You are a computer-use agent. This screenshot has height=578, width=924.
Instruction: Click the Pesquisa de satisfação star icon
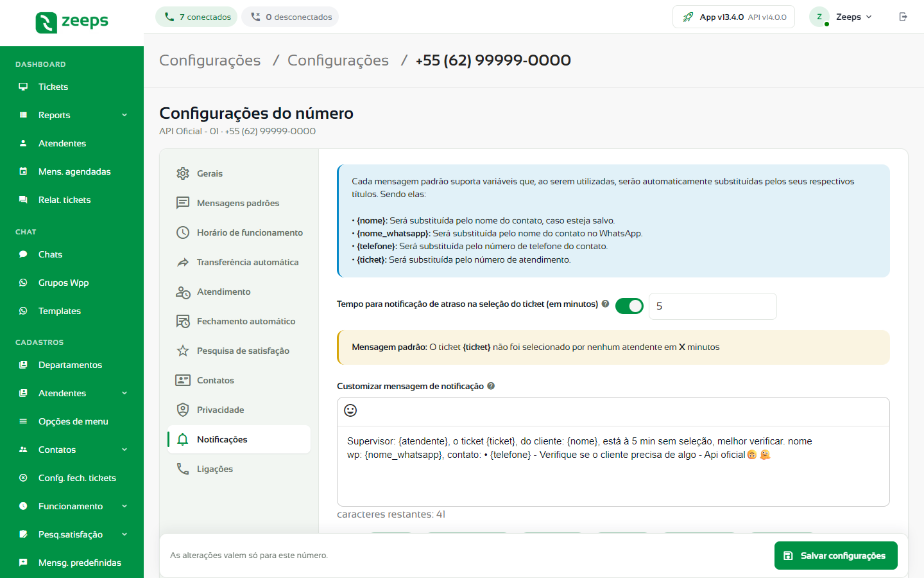183,351
